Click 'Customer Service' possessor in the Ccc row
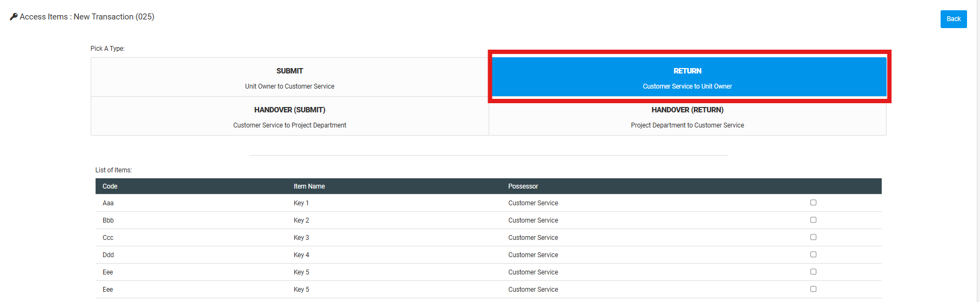Image resolution: width=980 pixels, height=302 pixels. [x=533, y=238]
